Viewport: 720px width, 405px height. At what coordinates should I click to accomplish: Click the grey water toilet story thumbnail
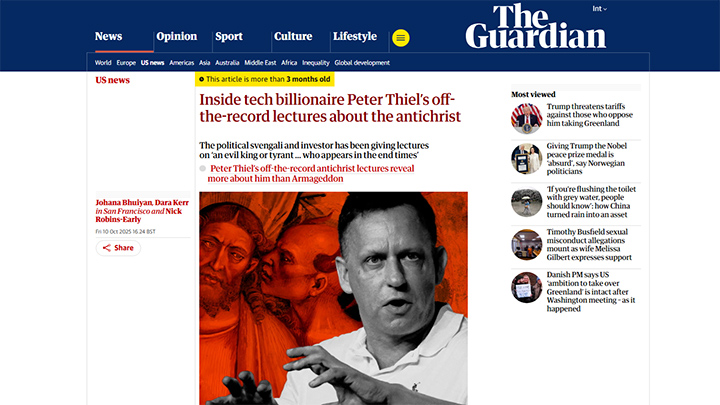click(x=526, y=202)
